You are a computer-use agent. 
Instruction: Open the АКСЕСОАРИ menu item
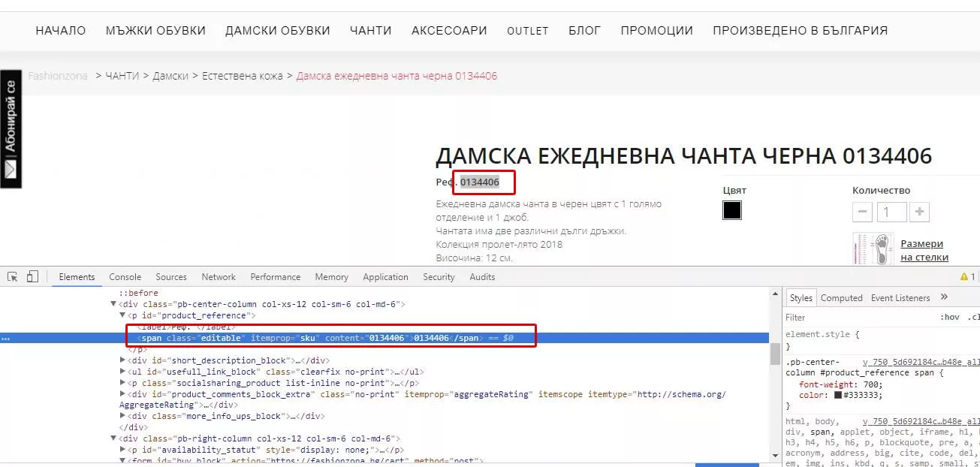(449, 31)
